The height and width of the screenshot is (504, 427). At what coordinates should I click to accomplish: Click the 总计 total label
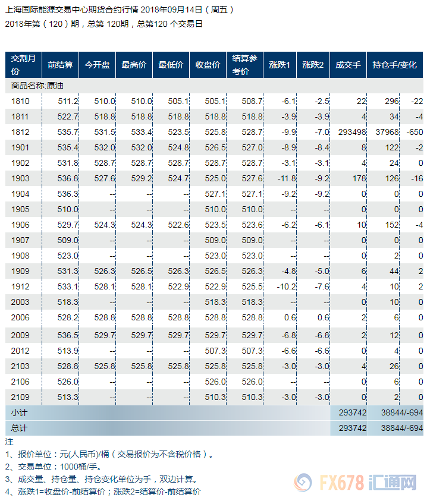click(19, 428)
